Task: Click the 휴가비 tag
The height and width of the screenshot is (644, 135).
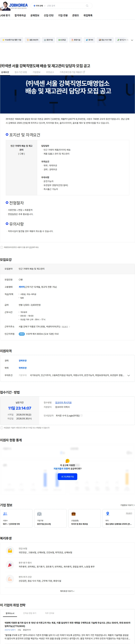Action: [x=89, y=40]
